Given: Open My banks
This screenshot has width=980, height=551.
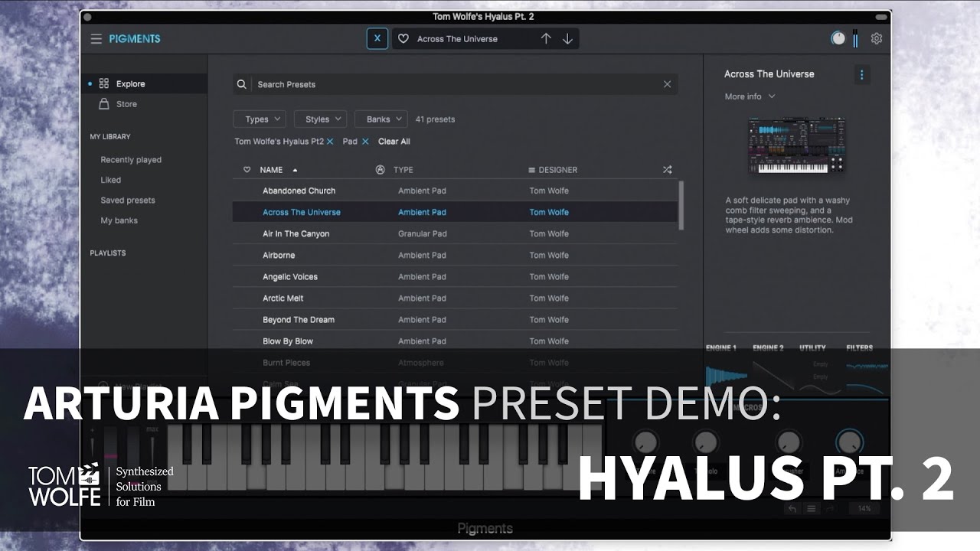Looking at the screenshot, I should [x=119, y=220].
